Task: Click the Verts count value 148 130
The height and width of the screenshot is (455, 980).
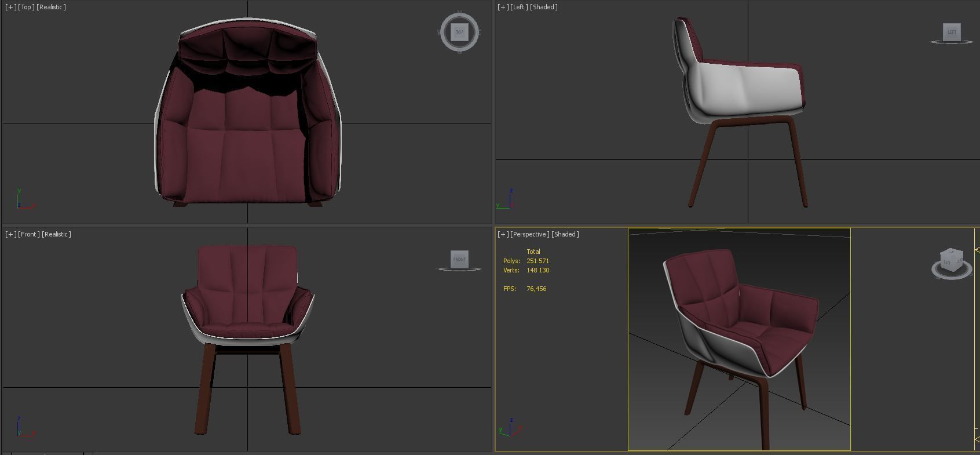Action: [x=537, y=270]
